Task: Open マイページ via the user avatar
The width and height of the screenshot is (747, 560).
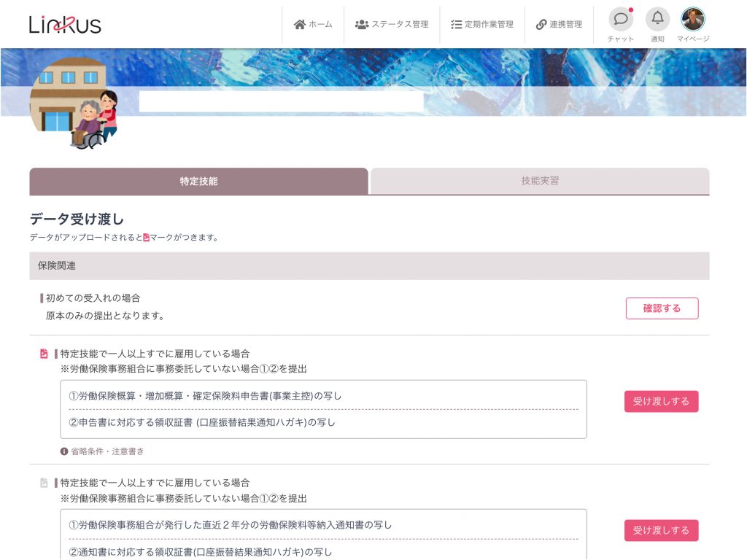Action: (692, 19)
